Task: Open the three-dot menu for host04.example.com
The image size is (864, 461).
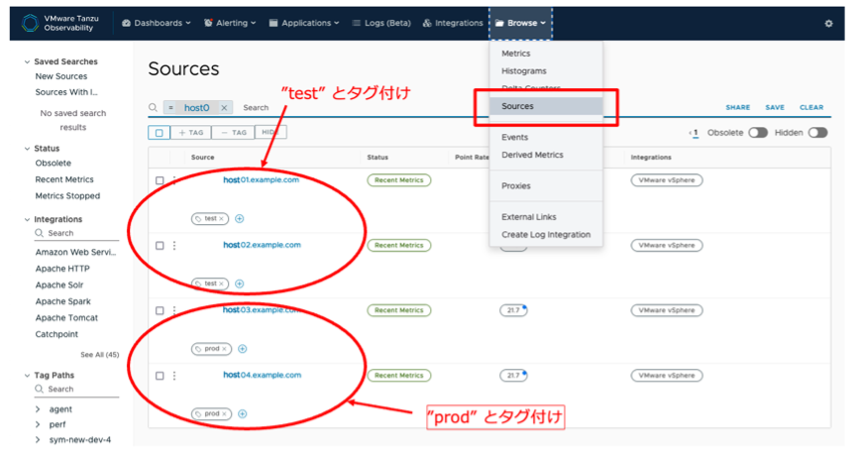Action: click(x=175, y=375)
